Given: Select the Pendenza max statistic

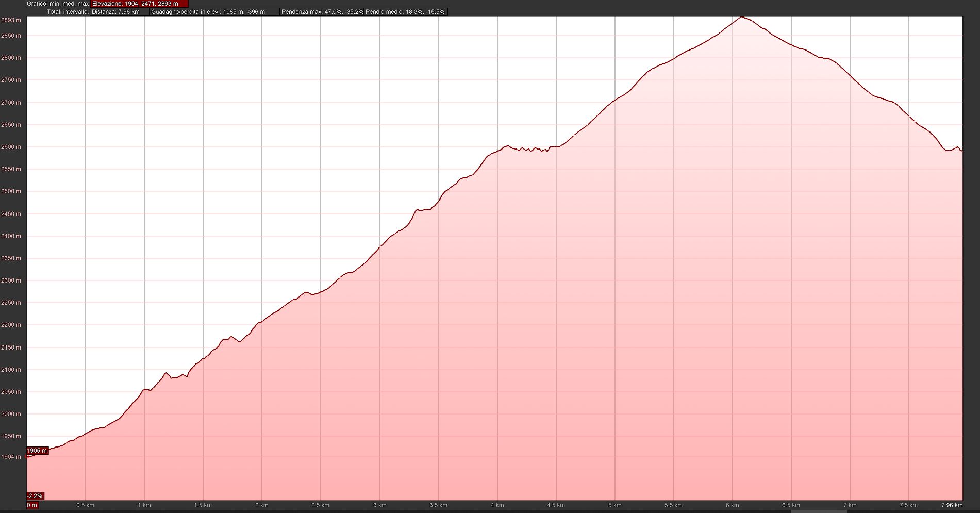Looking at the screenshot, I should [322, 12].
